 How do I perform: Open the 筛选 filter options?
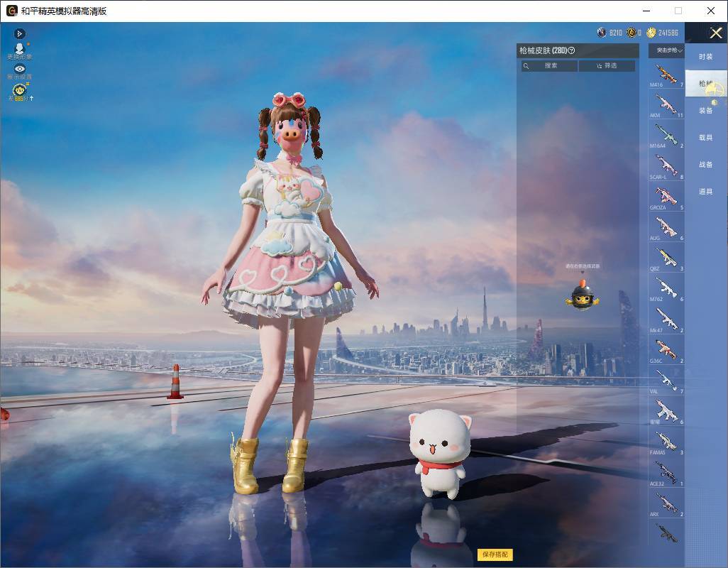point(607,65)
